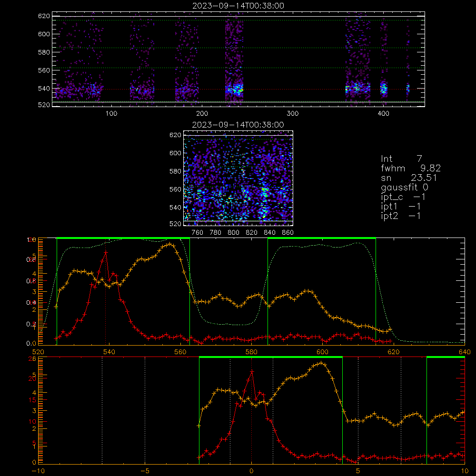Click y-axis label 560 on middle image
Image resolution: width=476 pixels, height=476 pixels.
(176, 189)
